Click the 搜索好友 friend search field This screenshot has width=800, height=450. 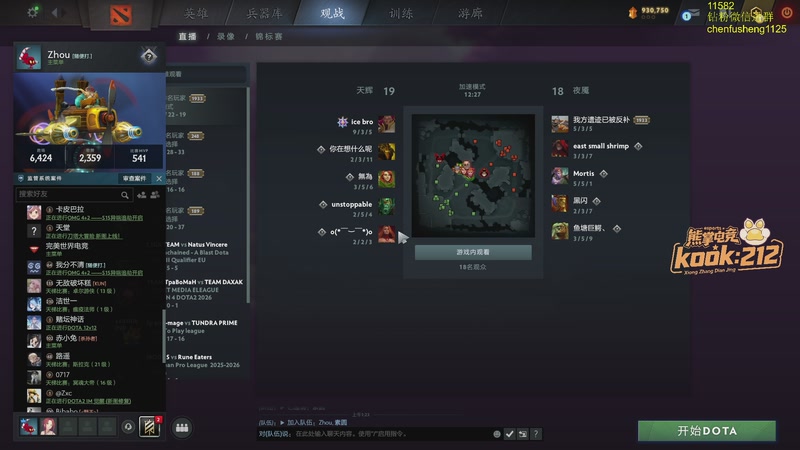click(68, 194)
